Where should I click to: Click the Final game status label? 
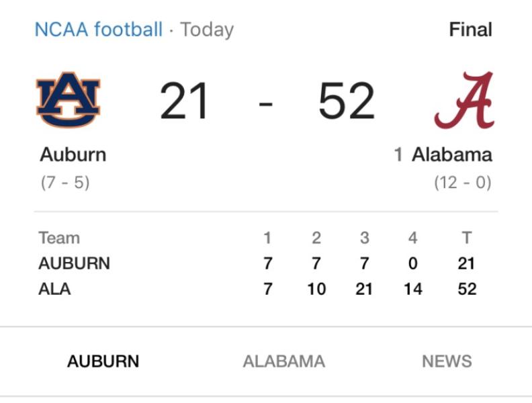(471, 30)
